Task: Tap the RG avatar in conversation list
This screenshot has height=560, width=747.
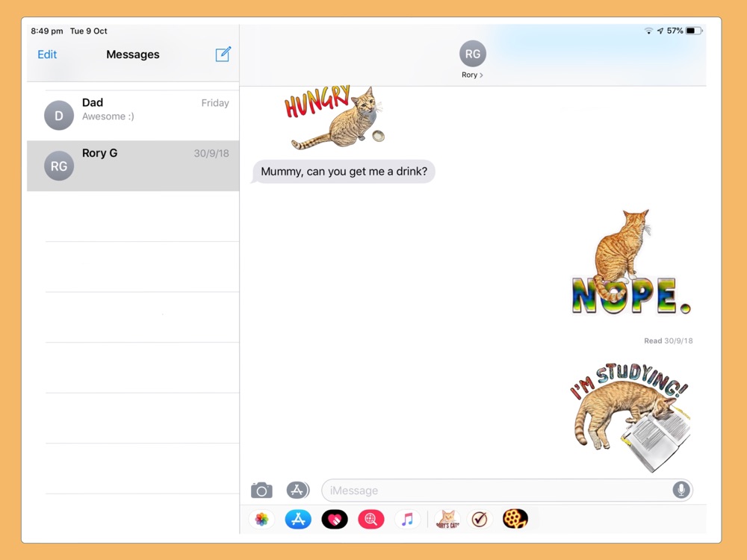Action: coord(59,166)
